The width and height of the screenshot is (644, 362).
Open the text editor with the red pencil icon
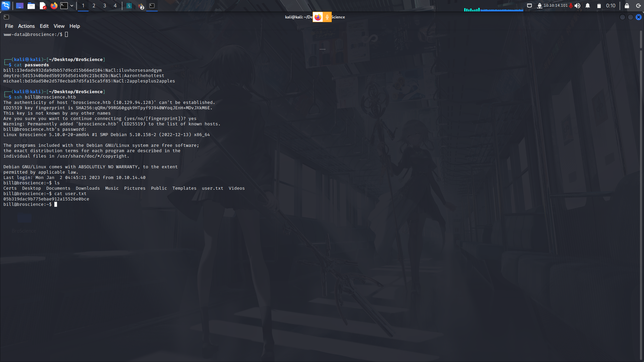pos(43,6)
